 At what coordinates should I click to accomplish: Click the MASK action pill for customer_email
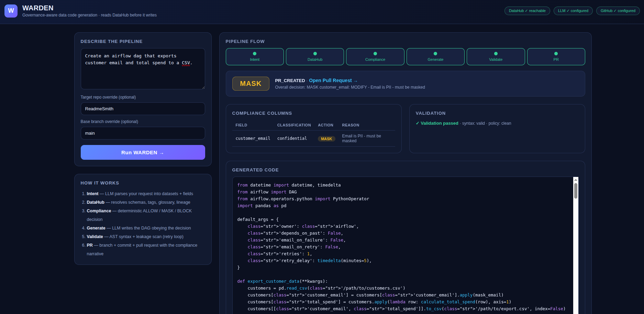click(x=326, y=139)
